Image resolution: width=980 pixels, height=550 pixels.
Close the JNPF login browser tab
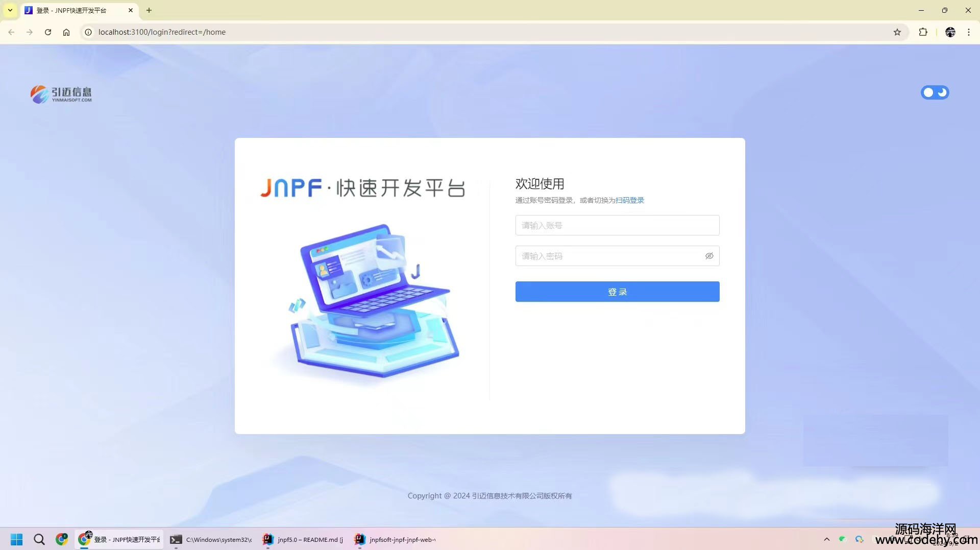pos(131,10)
